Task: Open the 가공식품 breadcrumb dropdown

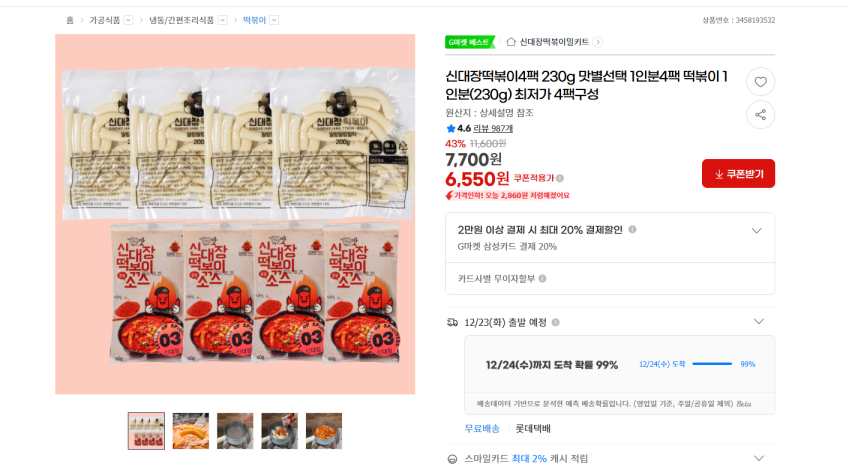Action: coord(128,20)
